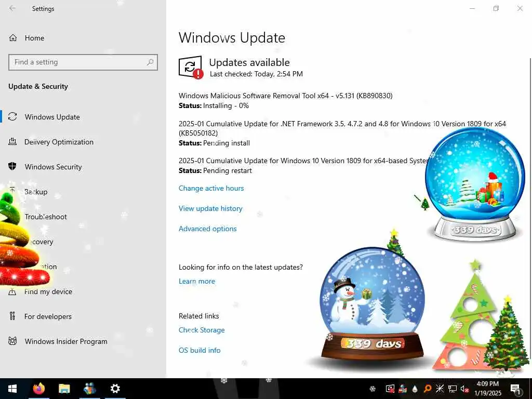This screenshot has height=399, width=532.
Task: Launch Firefox from the taskbar
Action: [x=39, y=389]
